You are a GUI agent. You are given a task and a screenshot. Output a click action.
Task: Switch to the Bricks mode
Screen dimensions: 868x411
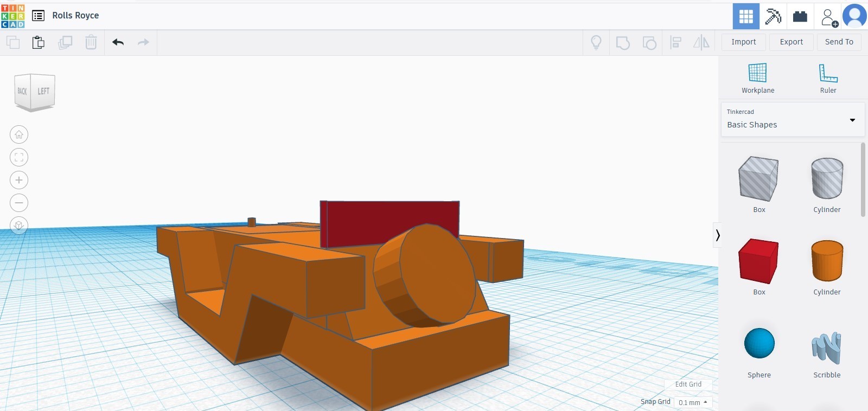click(x=800, y=16)
